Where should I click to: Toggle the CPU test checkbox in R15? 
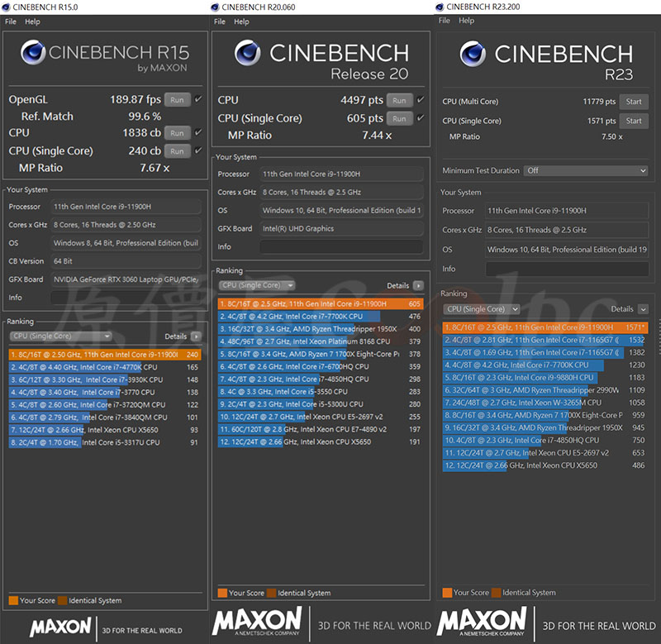(x=197, y=133)
